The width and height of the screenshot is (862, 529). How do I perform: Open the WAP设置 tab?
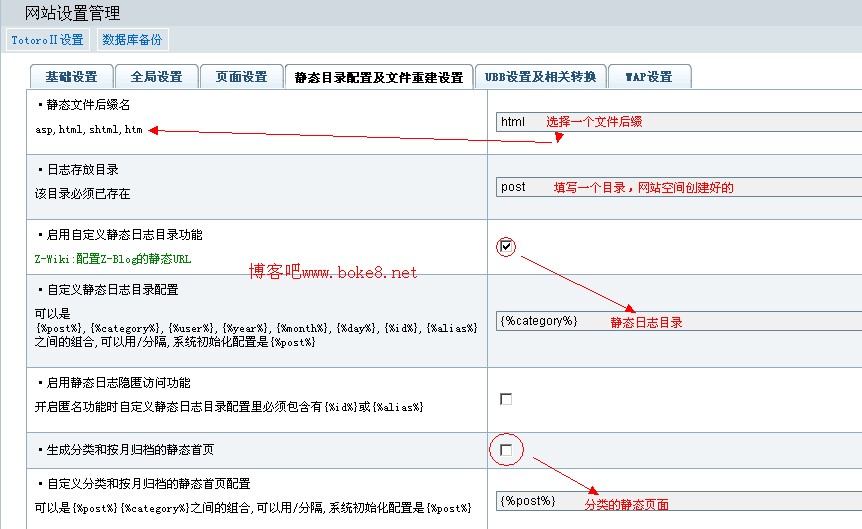click(x=648, y=77)
